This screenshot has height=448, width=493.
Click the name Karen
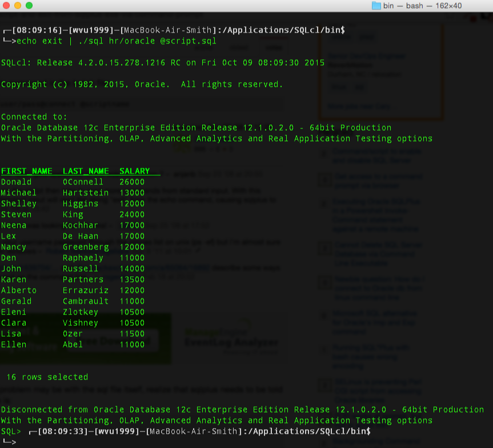tap(14, 280)
